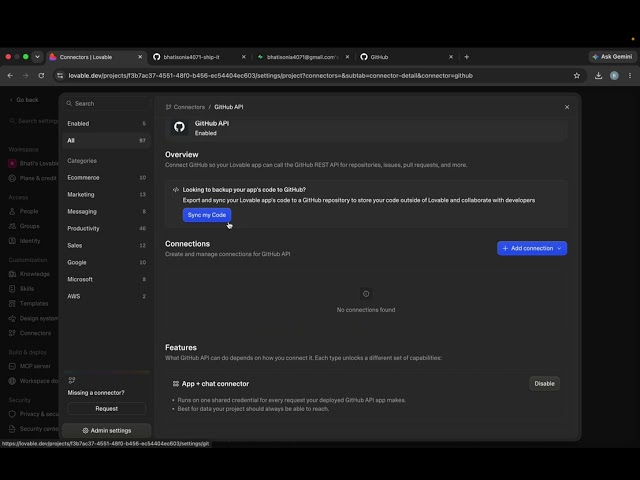Reload the page
The width and height of the screenshot is (640, 480).
click(41, 76)
